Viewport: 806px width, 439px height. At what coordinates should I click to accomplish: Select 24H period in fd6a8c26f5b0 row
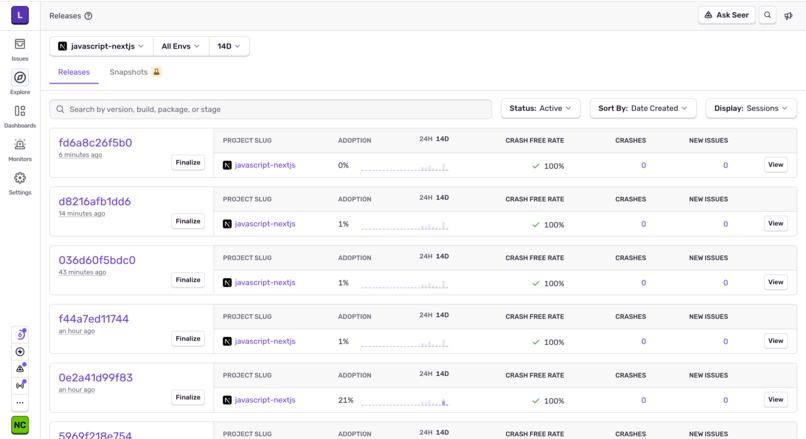(426, 139)
